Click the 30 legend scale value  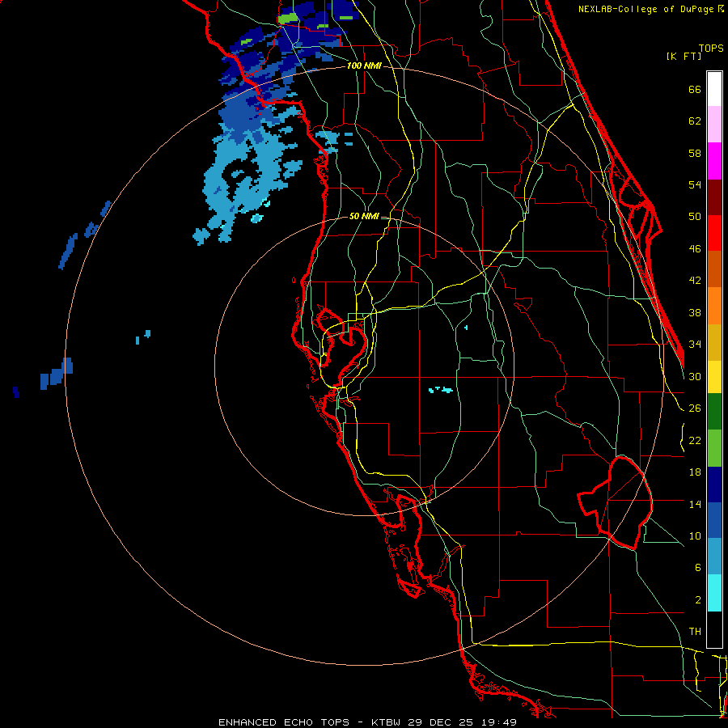695,376
